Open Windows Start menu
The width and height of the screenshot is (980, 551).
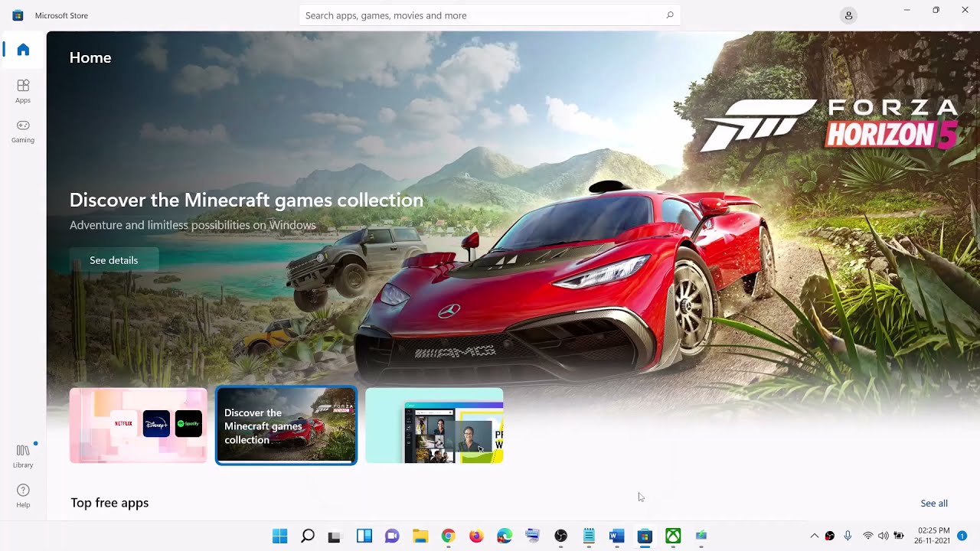click(279, 536)
